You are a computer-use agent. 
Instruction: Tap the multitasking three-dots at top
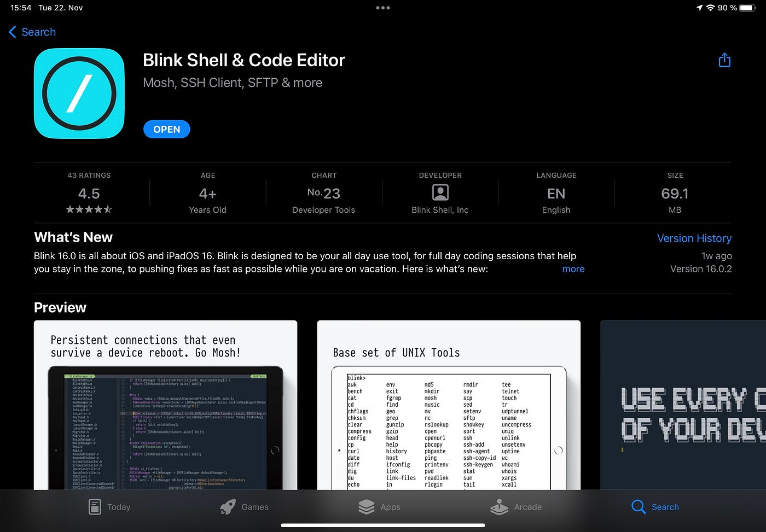pos(383,8)
